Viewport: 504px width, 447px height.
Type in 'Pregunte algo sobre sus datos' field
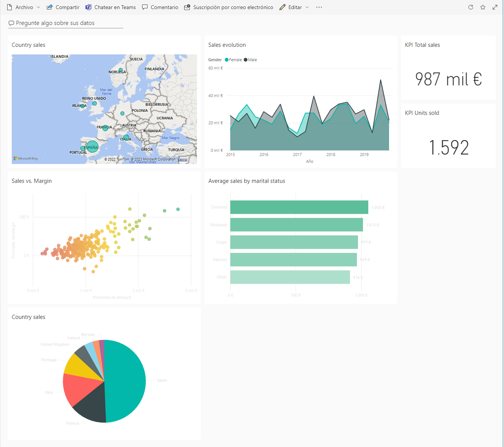(x=66, y=23)
